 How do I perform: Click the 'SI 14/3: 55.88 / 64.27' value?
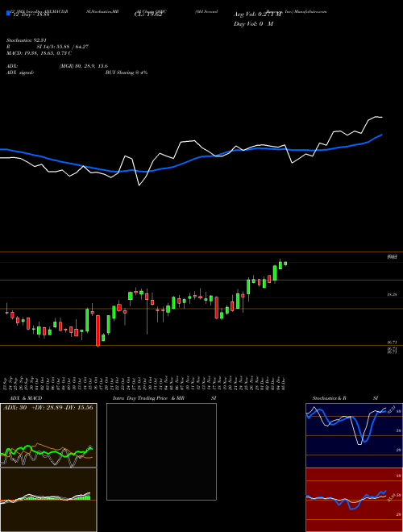63,47
